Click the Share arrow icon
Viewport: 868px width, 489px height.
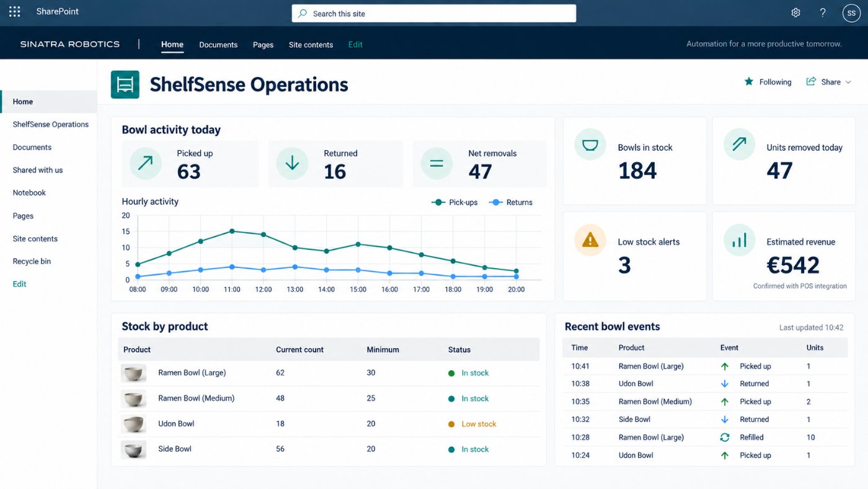point(811,81)
